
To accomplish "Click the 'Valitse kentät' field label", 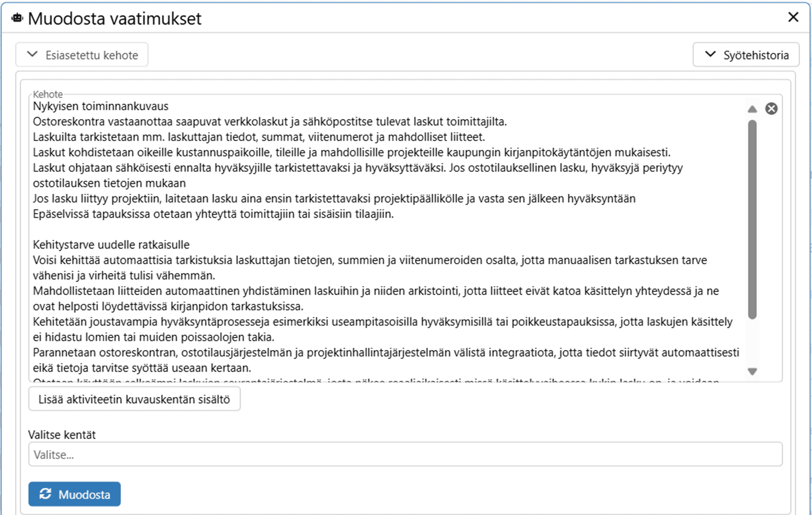I will click(x=62, y=435).
